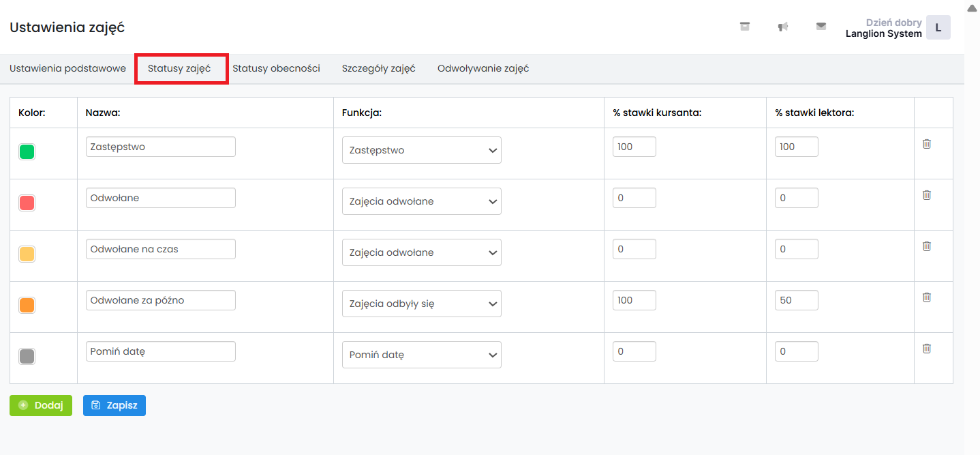Change the orange swatch for Odwołane za późno
Image resolution: width=980 pixels, height=455 pixels.
[x=27, y=305]
